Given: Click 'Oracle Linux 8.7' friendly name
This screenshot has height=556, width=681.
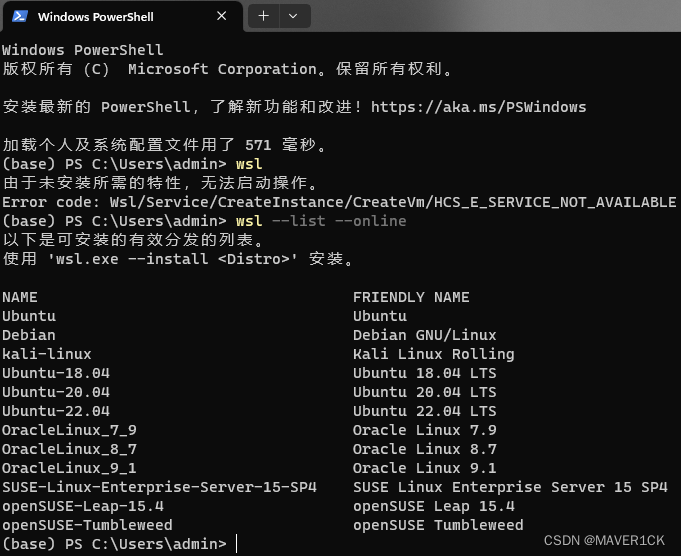Looking at the screenshot, I should tap(424, 449).
